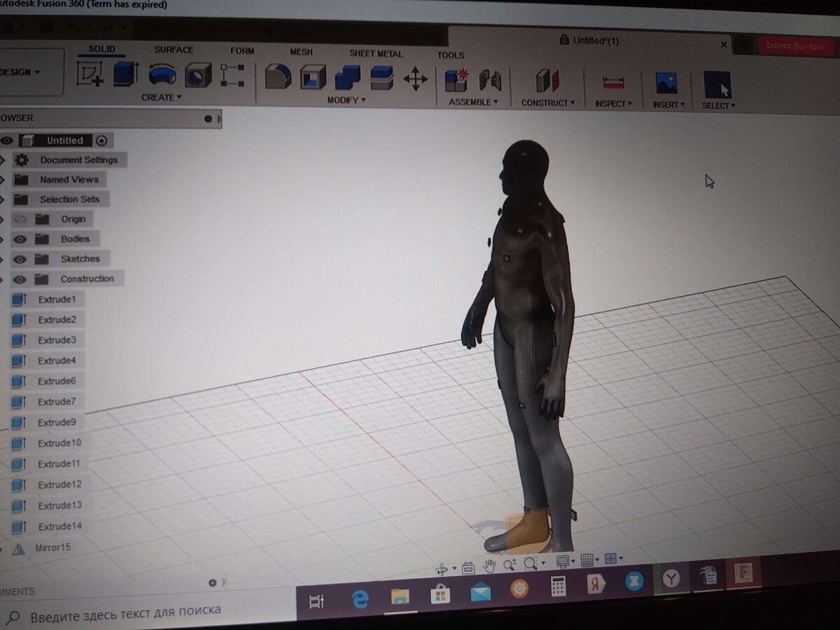Hide the Sketches folder via eye

coord(20,260)
